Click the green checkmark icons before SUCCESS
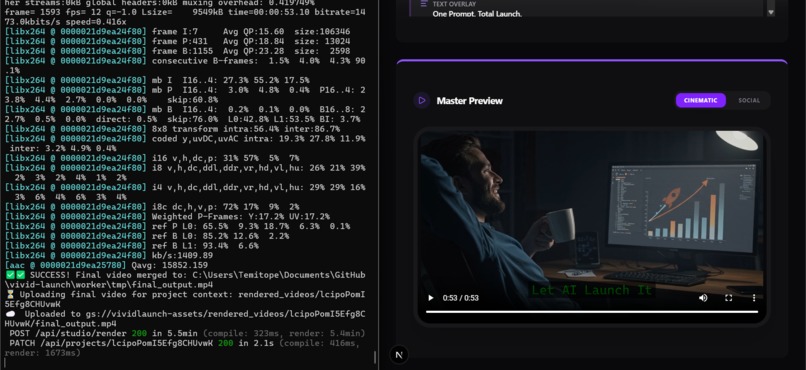This screenshot has height=370, width=806. tap(15, 275)
